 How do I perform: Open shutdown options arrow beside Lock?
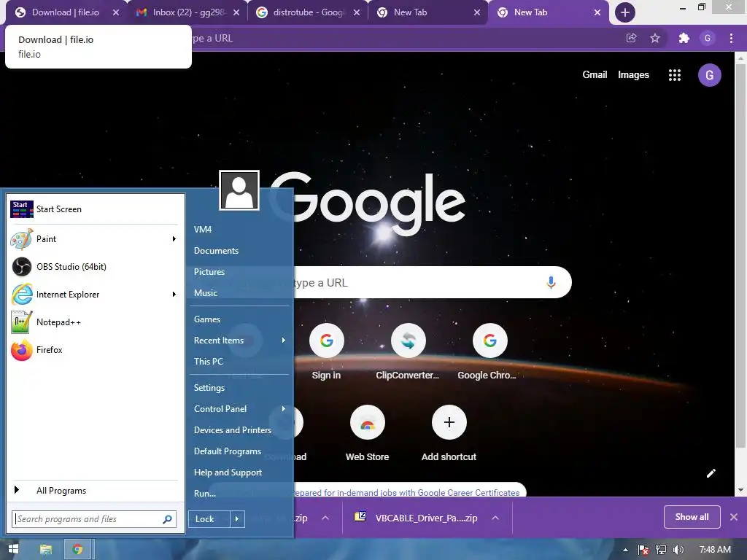[x=237, y=519]
